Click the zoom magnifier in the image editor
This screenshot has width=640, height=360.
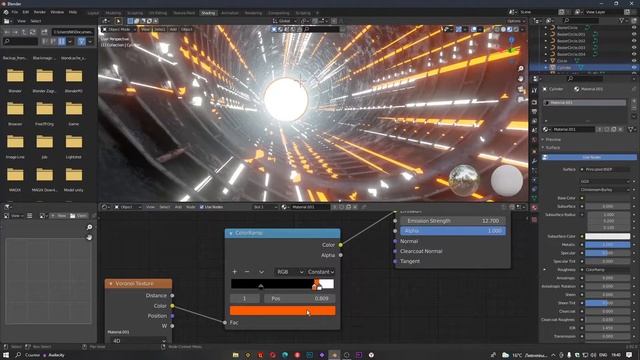point(89,227)
